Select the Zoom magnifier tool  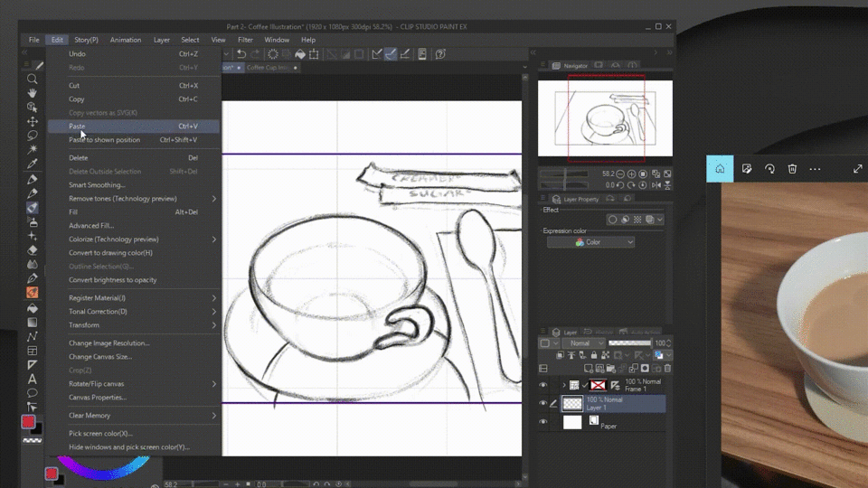click(32, 80)
